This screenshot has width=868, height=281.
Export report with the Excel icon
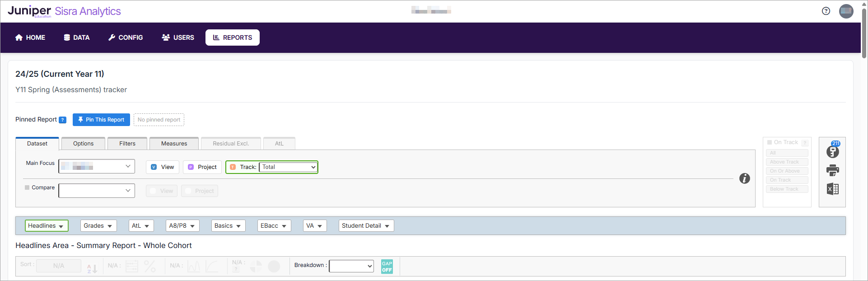pos(832,189)
